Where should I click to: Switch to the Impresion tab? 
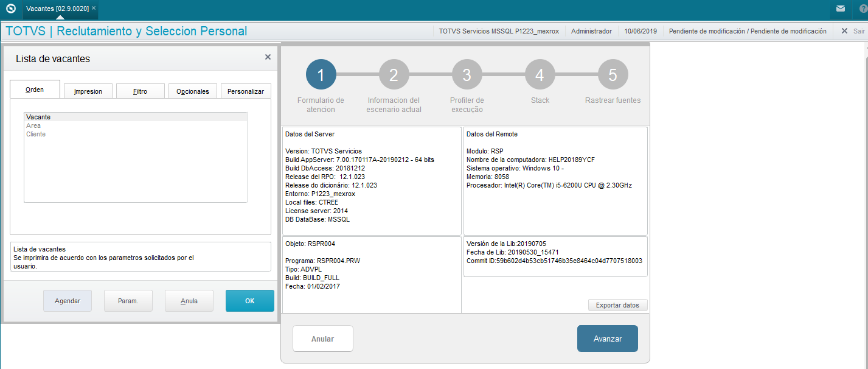pos(88,91)
